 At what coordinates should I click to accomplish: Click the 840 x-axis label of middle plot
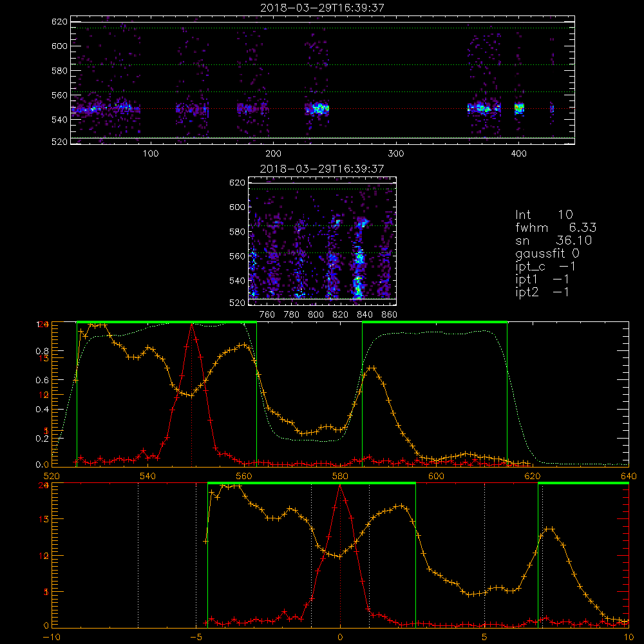(365, 314)
